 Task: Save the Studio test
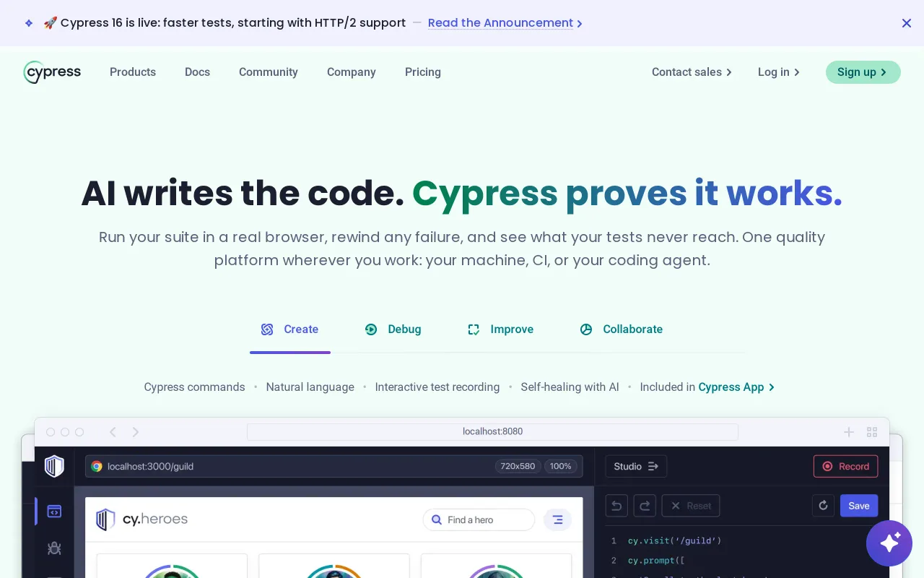(859, 506)
